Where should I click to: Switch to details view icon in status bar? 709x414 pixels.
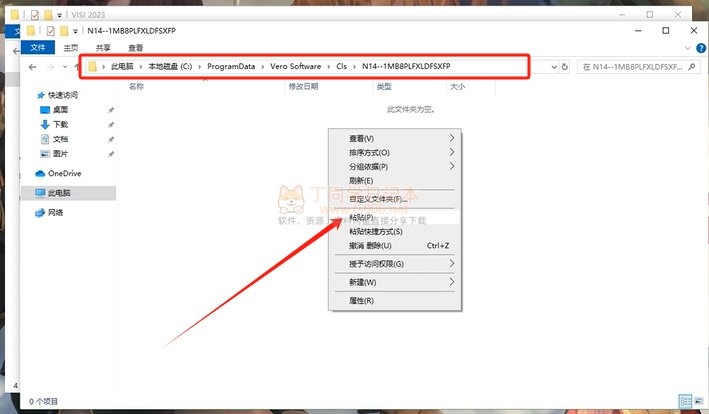685,401
